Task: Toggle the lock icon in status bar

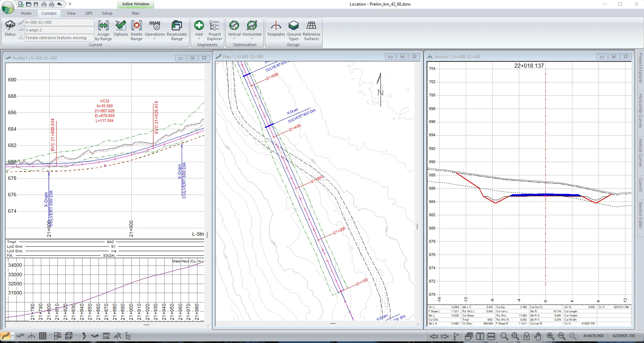Action: pyautogui.click(x=527, y=336)
